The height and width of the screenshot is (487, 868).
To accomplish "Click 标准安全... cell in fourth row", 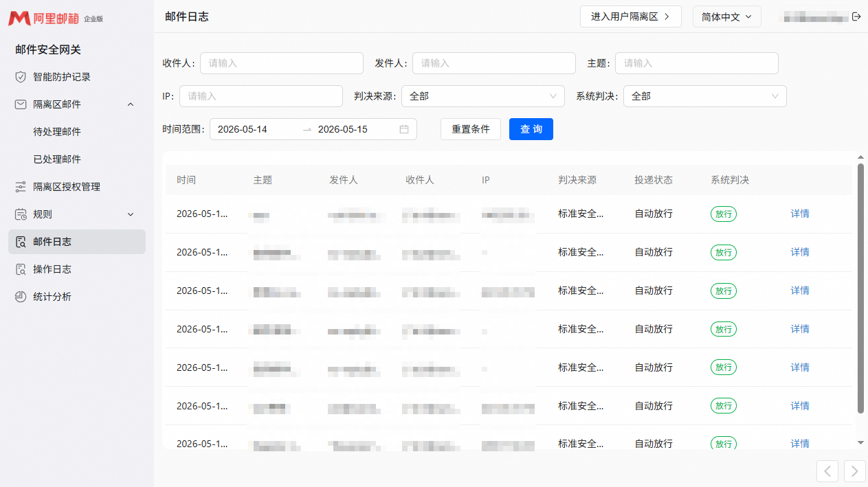I will click(581, 329).
